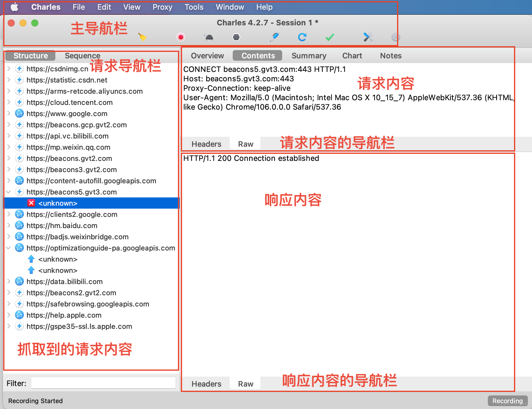This screenshot has height=409, width=532.
Task: Click the HTTP/1.1 200 Connection established text
Action: click(x=251, y=158)
